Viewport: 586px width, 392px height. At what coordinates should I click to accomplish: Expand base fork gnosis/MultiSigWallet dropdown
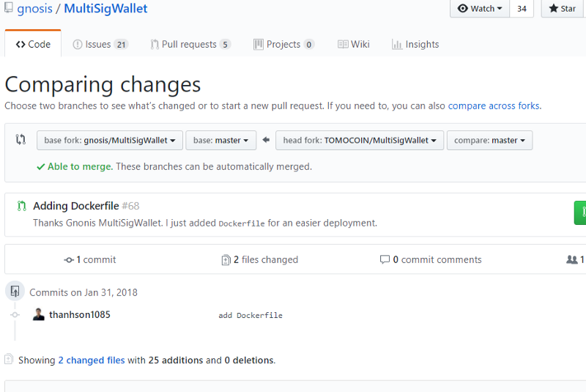click(110, 140)
